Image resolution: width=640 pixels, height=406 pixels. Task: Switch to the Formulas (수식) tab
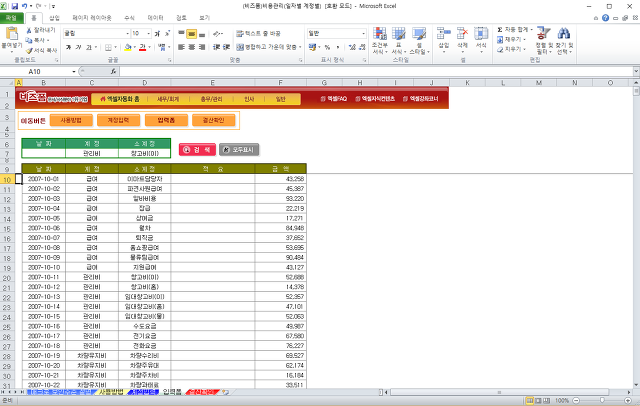[x=129, y=18]
